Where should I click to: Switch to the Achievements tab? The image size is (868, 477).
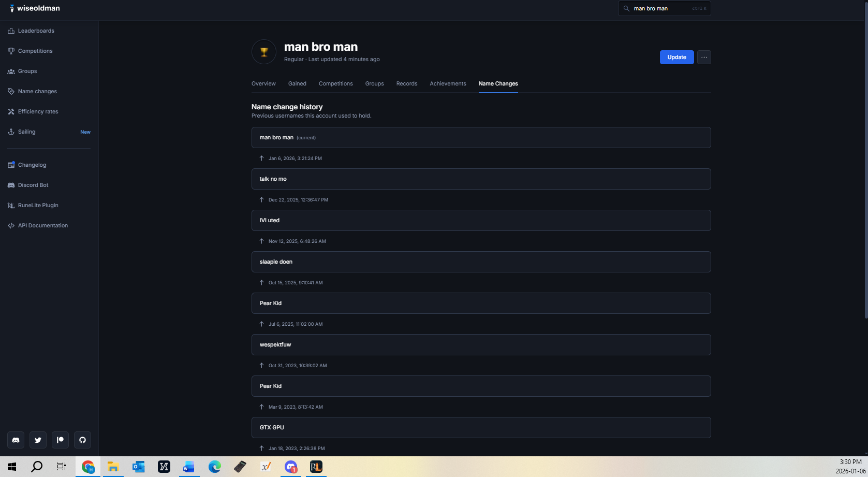coord(448,83)
